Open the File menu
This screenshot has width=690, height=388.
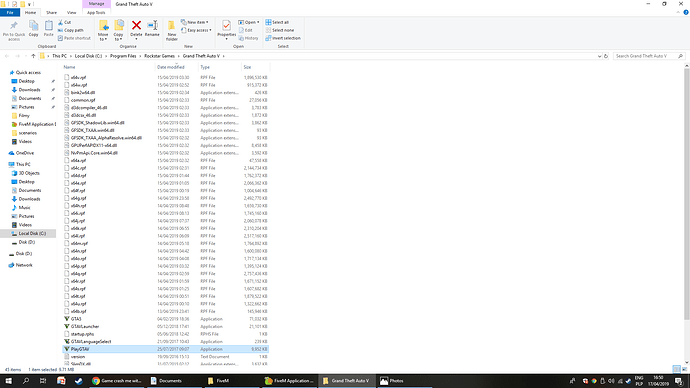click(10, 13)
